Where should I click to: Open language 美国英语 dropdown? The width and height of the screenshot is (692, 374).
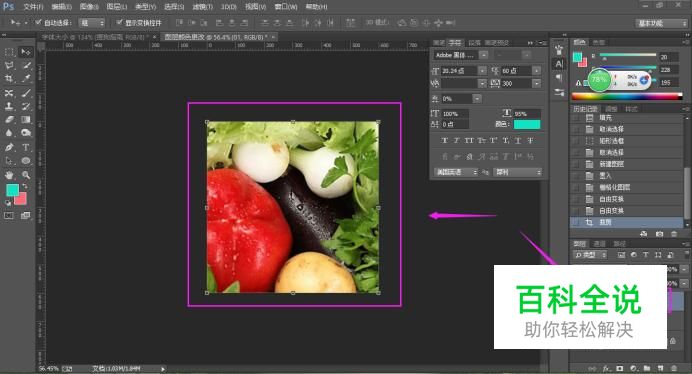point(455,172)
